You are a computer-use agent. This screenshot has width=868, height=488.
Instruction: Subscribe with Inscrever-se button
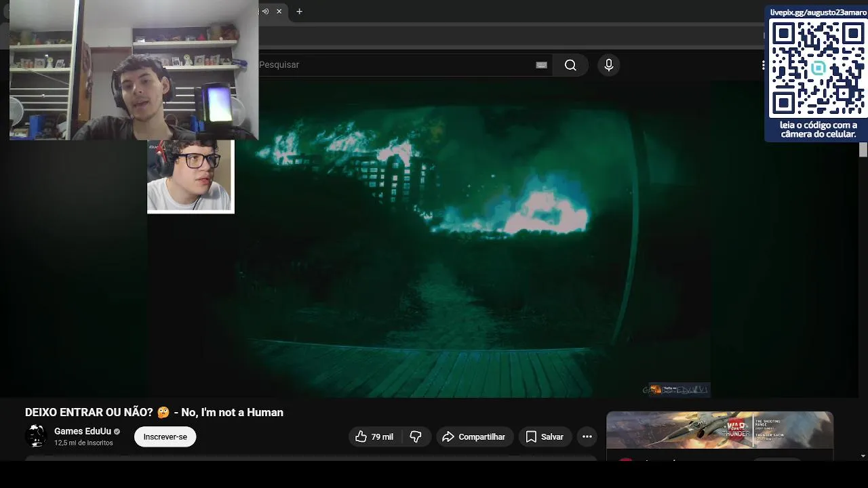tap(165, 437)
